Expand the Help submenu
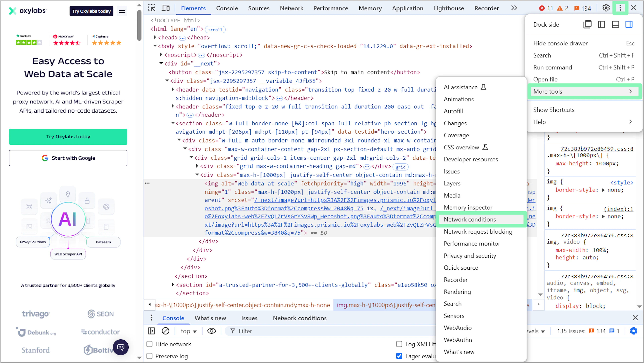Viewport: 644px width, 363px height. click(x=584, y=122)
